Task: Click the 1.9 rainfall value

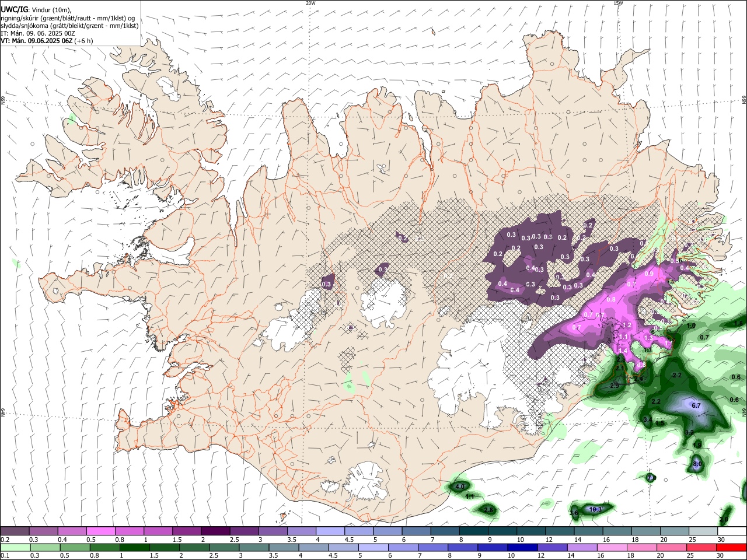Action: point(697,445)
